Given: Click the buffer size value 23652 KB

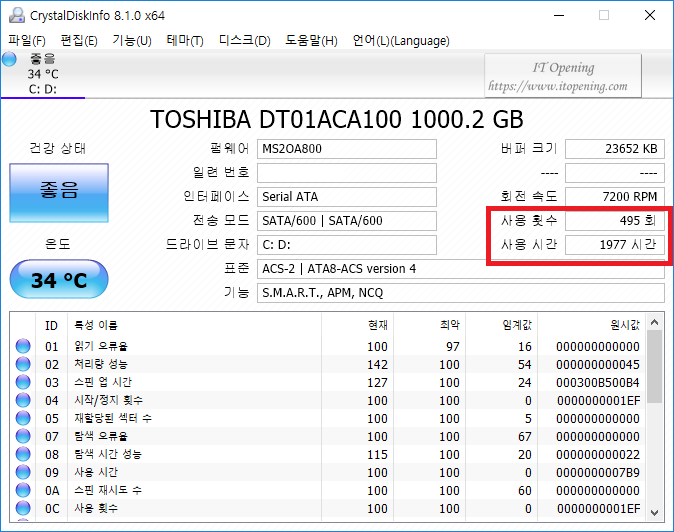Looking at the screenshot, I should (x=615, y=149).
